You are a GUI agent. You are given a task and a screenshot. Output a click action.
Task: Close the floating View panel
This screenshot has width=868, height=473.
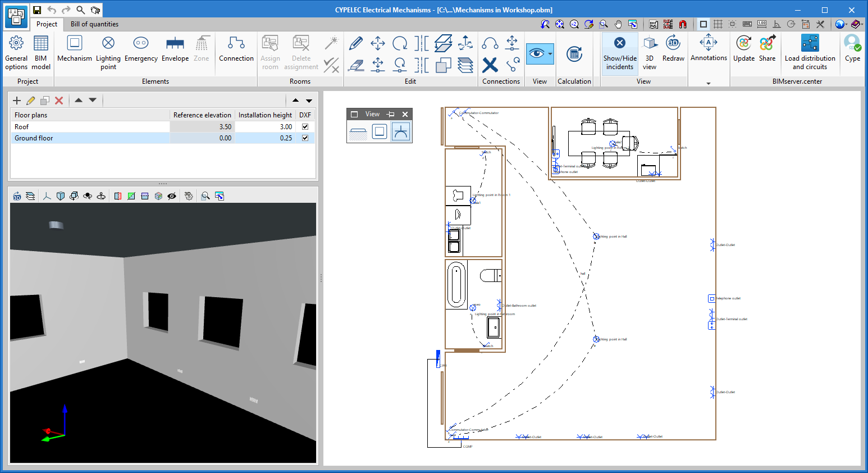click(405, 114)
